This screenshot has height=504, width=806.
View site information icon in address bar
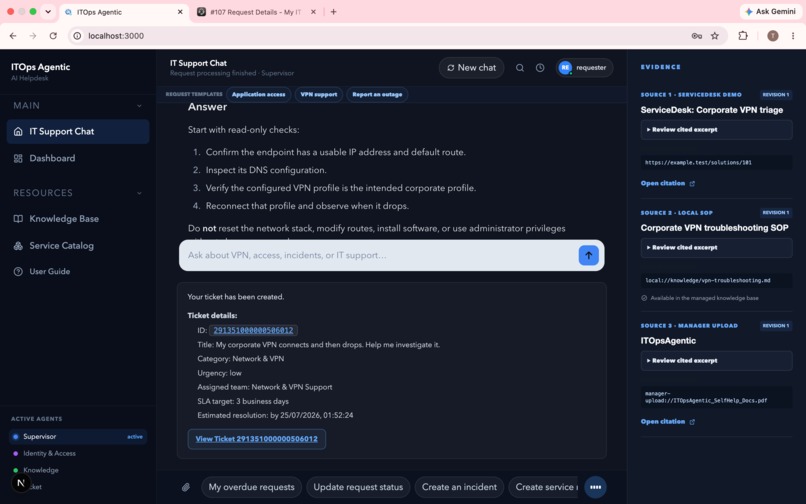coord(77,35)
